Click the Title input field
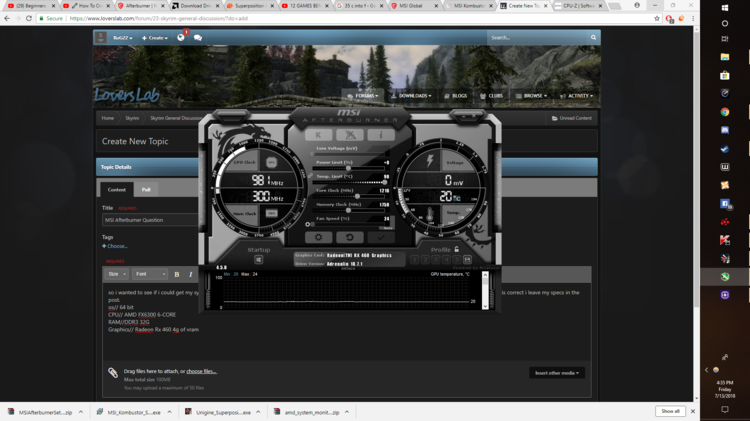The height and width of the screenshot is (421, 750). click(151, 220)
